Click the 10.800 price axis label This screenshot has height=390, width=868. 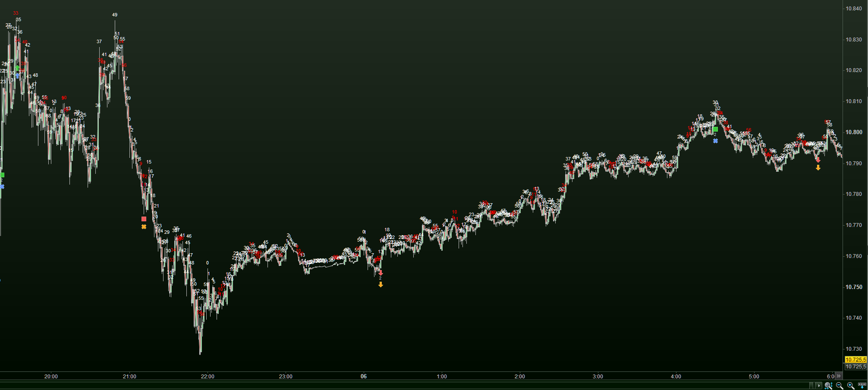(x=854, y=132)
